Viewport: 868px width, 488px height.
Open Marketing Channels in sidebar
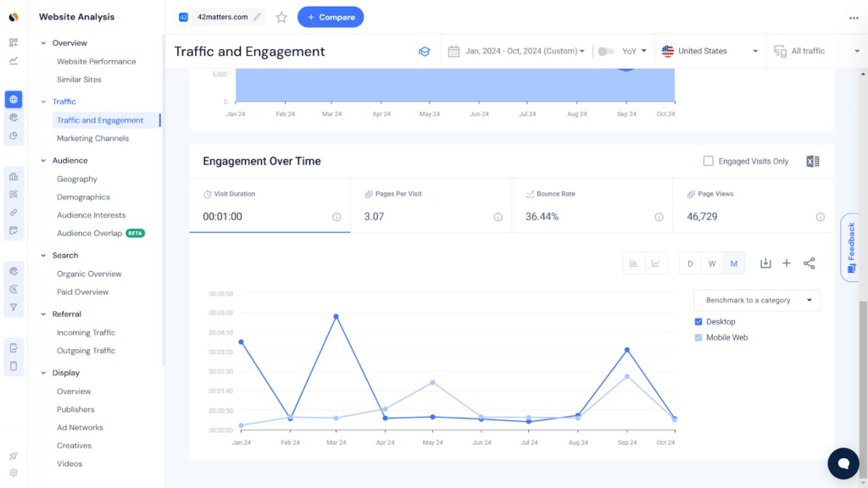92,138
